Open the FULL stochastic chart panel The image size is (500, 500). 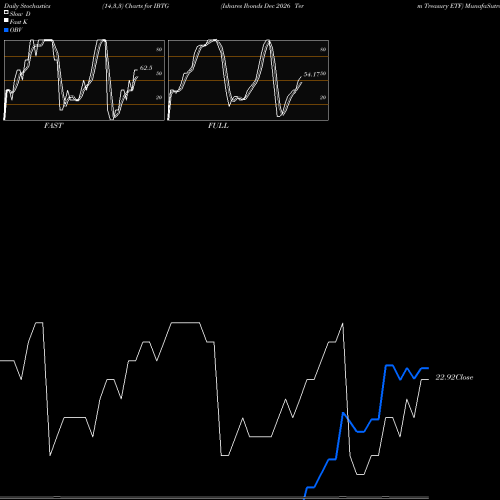point(248,80)
